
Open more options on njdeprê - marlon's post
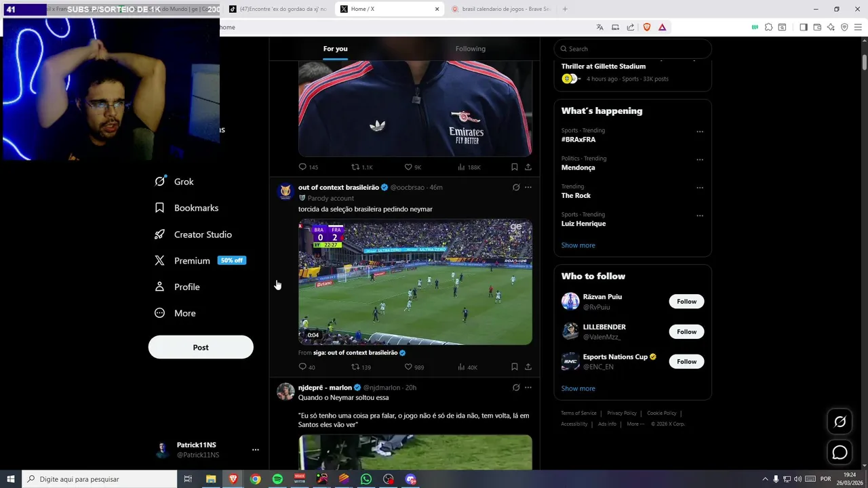point(528,388)
